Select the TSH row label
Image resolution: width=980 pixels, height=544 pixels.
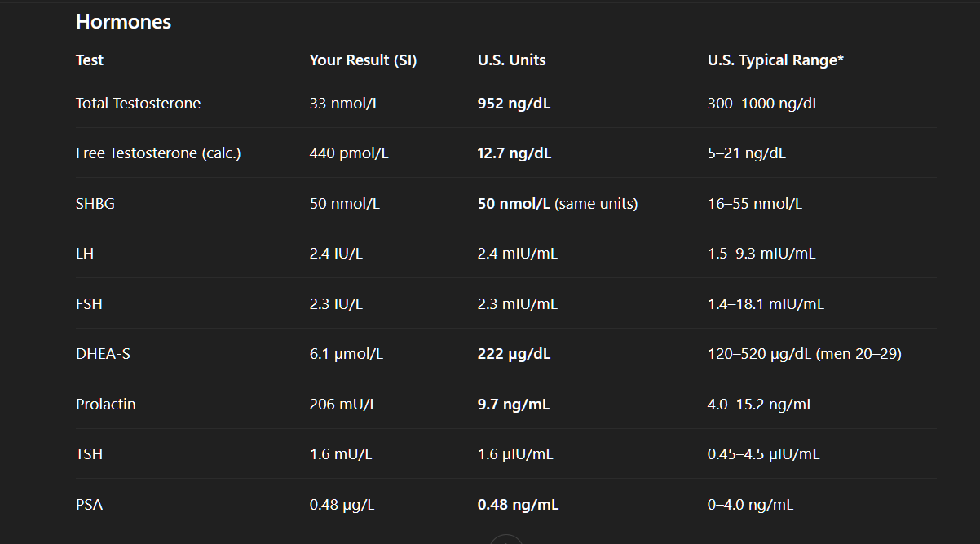pyautogui.click(x=89, y=454)
